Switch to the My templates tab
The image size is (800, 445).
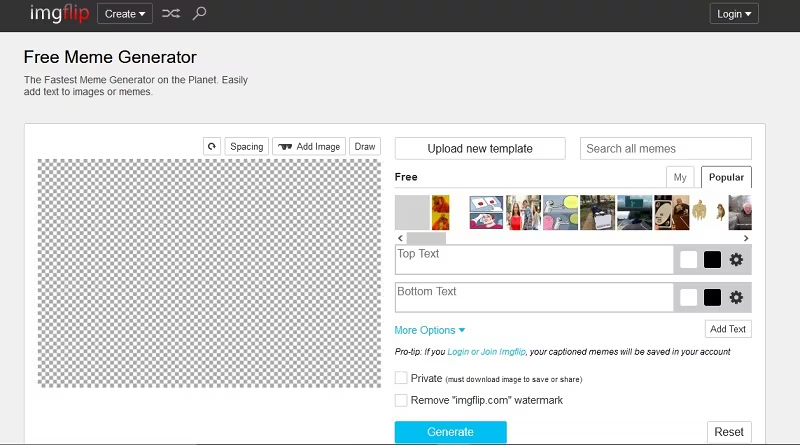point(680,177)
